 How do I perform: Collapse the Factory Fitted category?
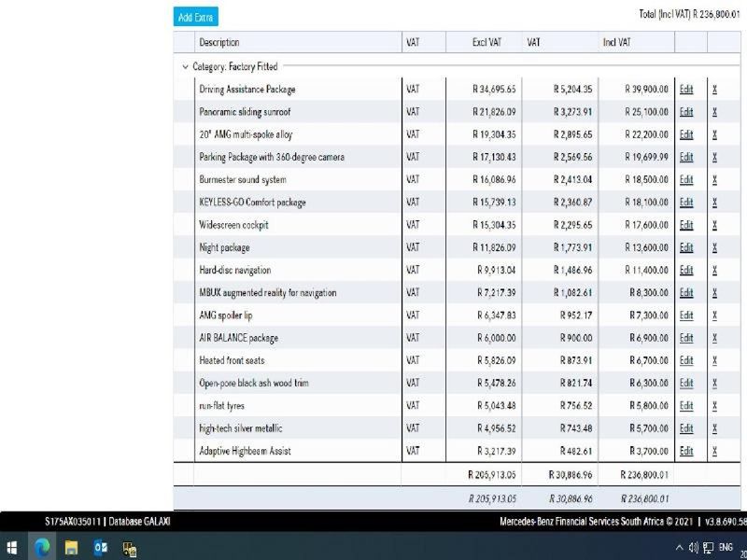click(185, 67)
